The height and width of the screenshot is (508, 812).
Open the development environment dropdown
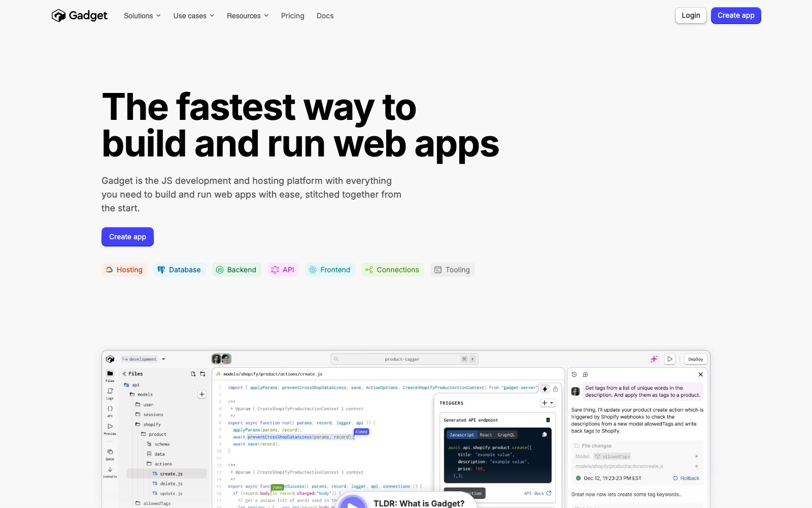click(144, 359)
